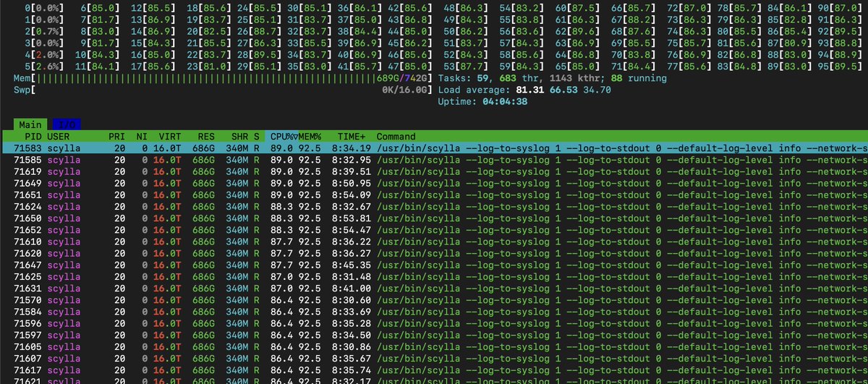This screenshot has height=384, width=868.
Task: Click the TIME+ value 8:41.00
Action: pyautogui.click(x=352, y=288)
